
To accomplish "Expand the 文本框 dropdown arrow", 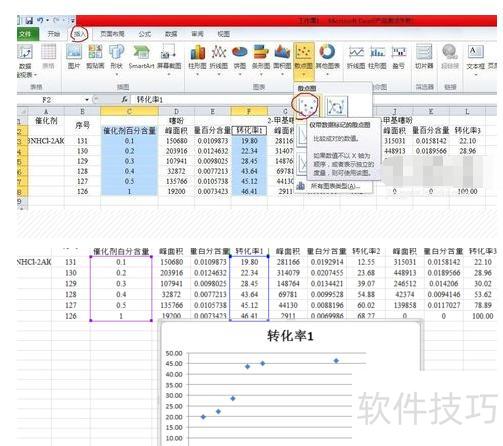I will click(x=476, y=74).
